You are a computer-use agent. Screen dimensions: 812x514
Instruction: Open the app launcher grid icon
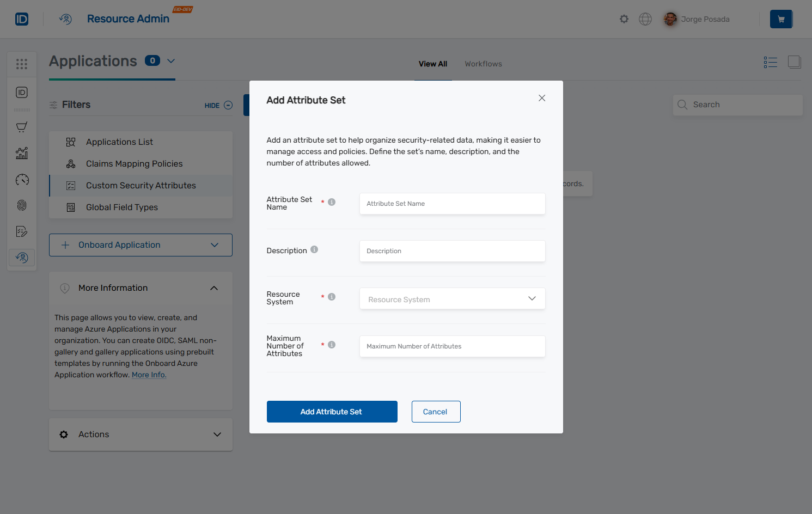[x=22, y=64]
